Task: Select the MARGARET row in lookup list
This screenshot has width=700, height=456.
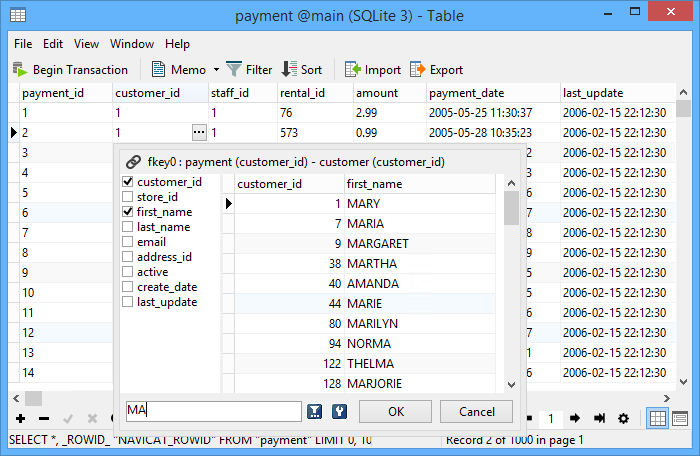Action: [x=365, y=243]
